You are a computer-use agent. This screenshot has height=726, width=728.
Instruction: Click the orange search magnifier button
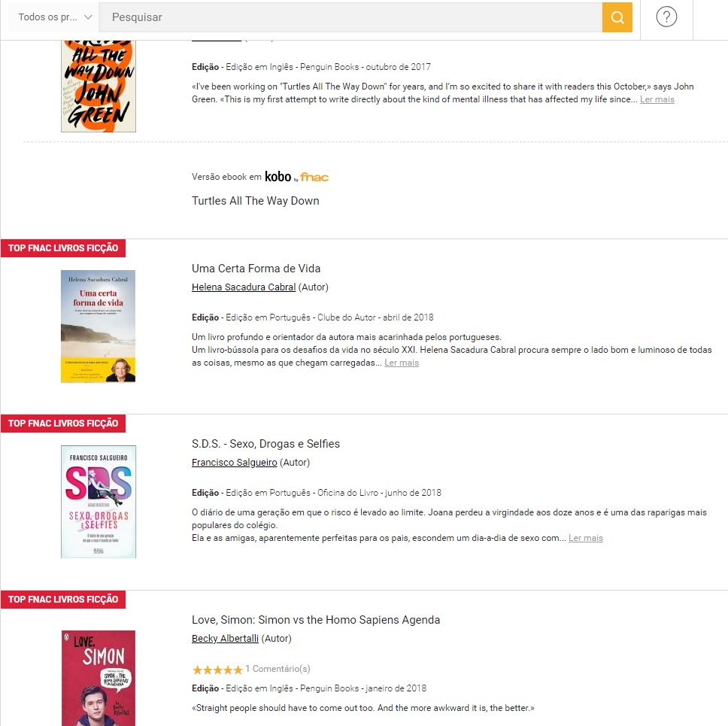(617, 17)
